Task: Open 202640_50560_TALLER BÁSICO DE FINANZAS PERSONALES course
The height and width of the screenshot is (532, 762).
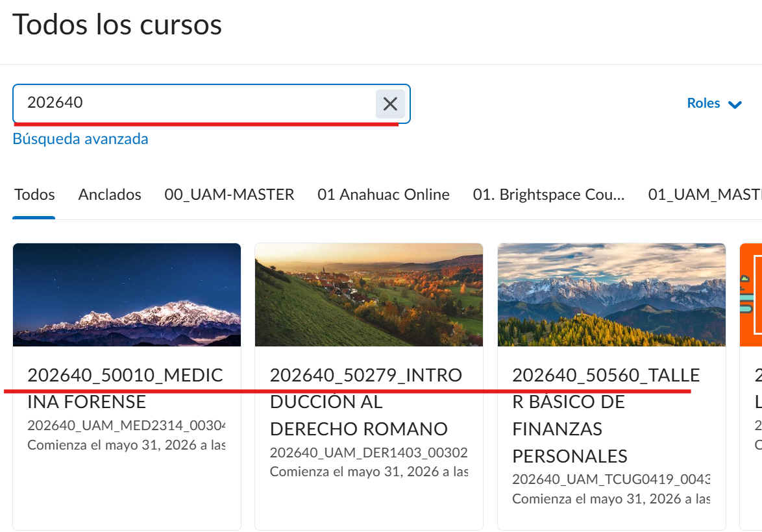Action: click(x=606, y=416)
